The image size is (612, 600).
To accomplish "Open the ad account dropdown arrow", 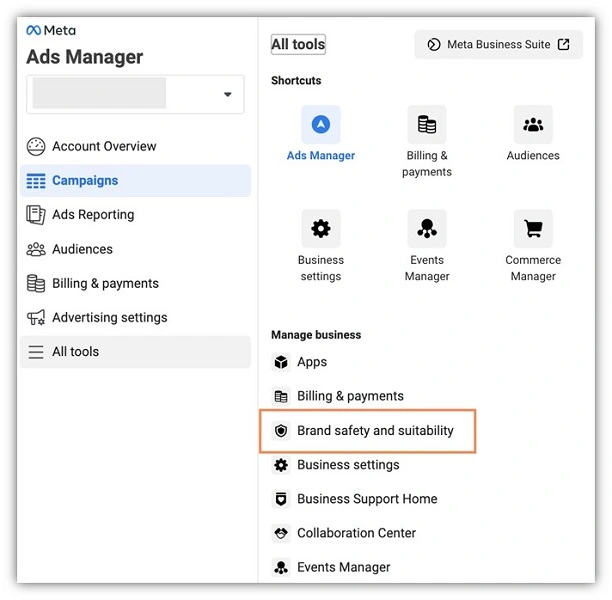I will (x=228, y=94).
